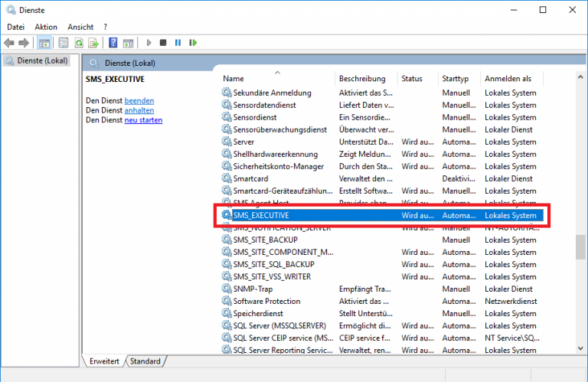Open the Aktion menu
588x382 pixels.
coord(46,27)
